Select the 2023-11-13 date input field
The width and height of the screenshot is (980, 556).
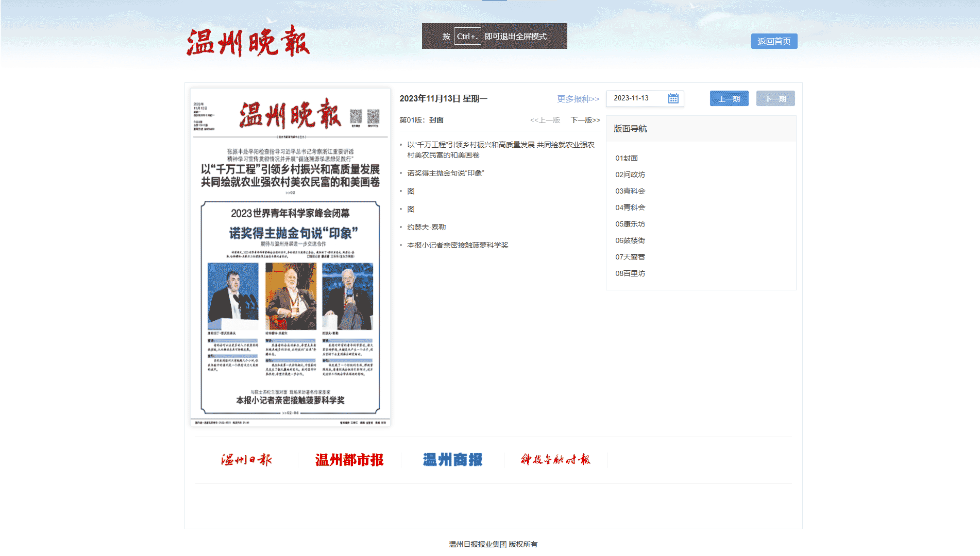click(645, 98)
